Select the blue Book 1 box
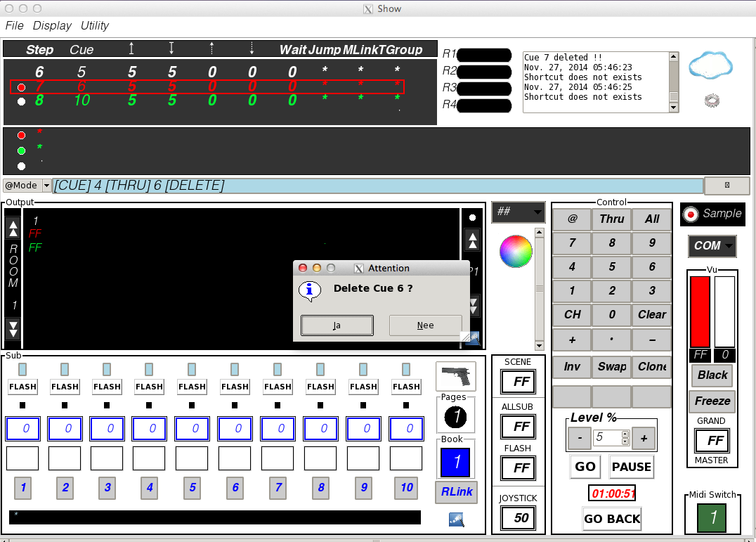Viewport: 756px width, 542px height. pos(455,462)
